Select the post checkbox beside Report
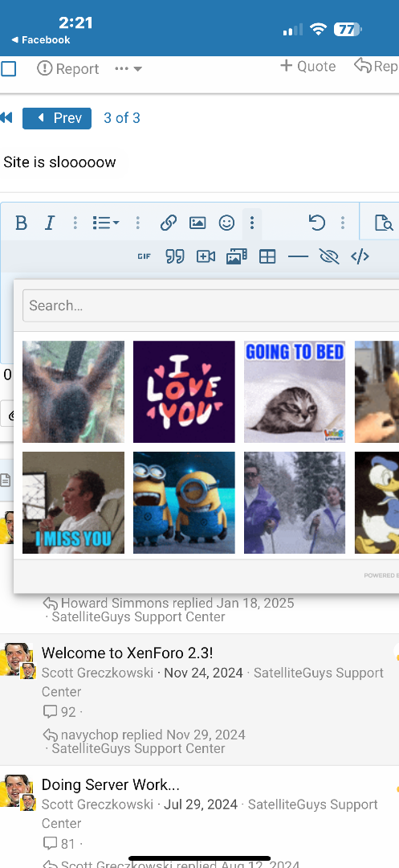Screen dimensions: 399x868 (x=8, y=68)
